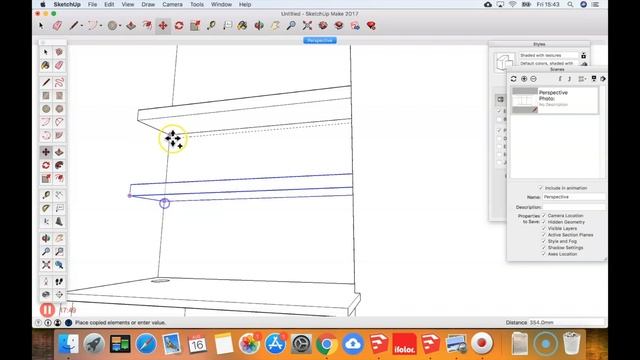
Task: Open Finder from the Dock
Action: click(x=68, y=344)
